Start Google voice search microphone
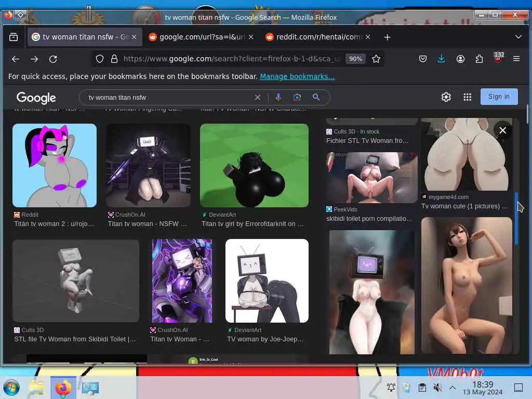 click(278, 97)
